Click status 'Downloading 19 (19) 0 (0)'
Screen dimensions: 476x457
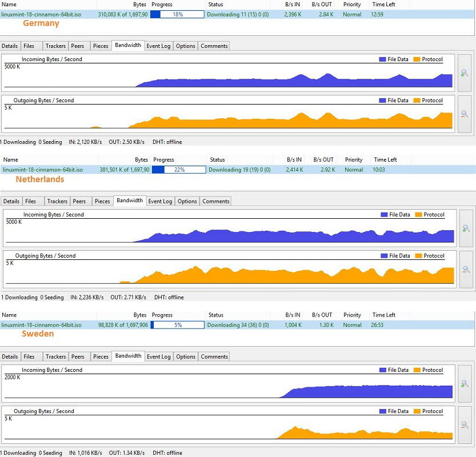pos(239,170)
